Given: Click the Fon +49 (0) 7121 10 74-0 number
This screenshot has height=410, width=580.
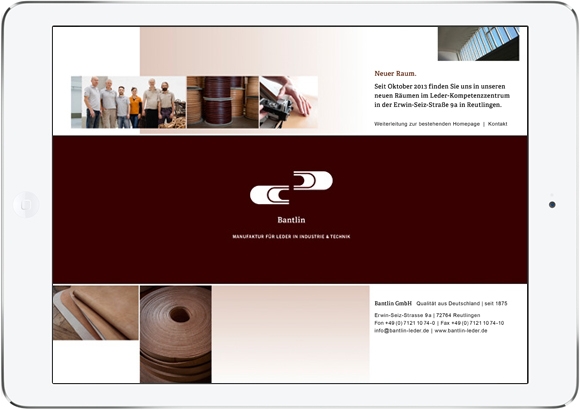Looking at the screenshot, I should coord(405,323).
